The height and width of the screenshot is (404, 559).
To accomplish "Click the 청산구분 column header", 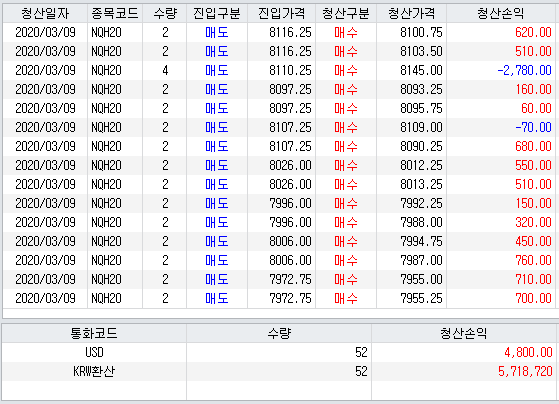I will coord(346,14).
